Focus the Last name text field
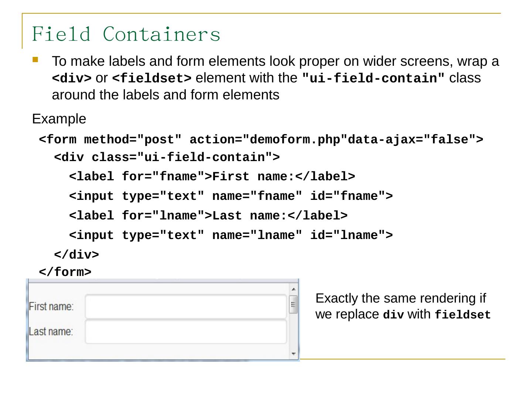This screenshot has width=532, height=399. coord(186,331)
